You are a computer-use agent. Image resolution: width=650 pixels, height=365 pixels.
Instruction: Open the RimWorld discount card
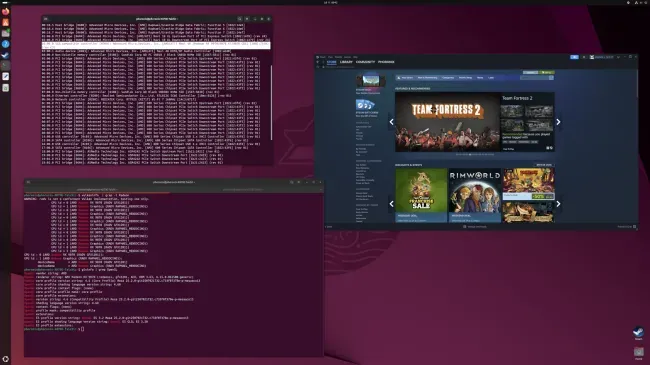point(475,195)
